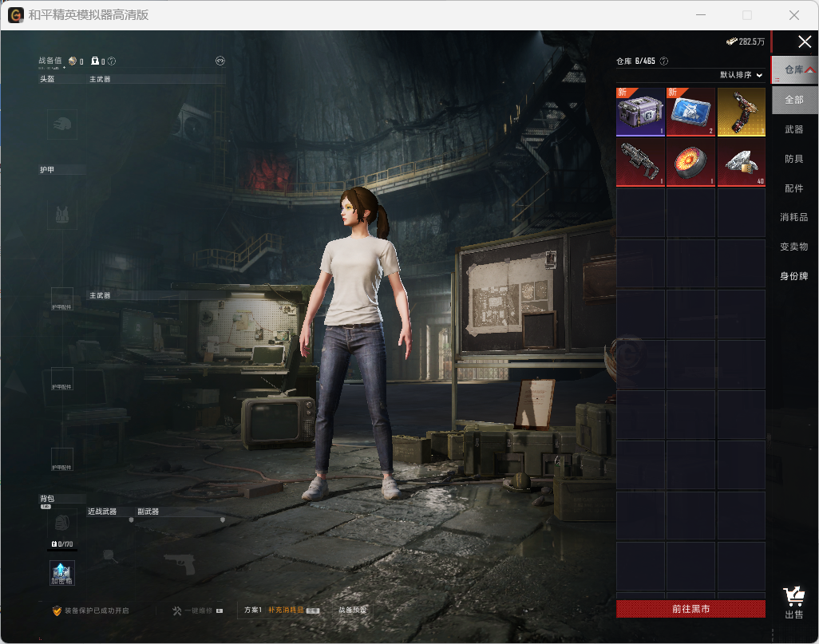Open the 加密箱 secure box slot
Screen dimensions: 819x644
[62, 573]
